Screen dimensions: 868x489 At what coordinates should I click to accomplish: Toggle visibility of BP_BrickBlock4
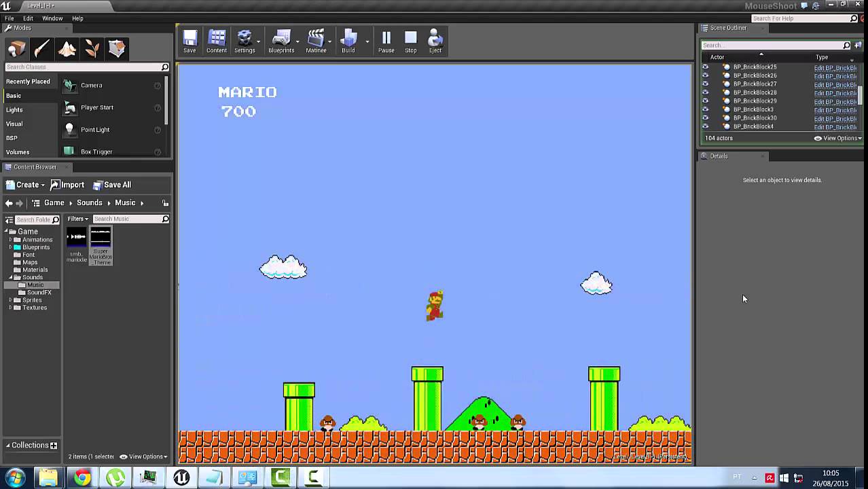[705, 126]
